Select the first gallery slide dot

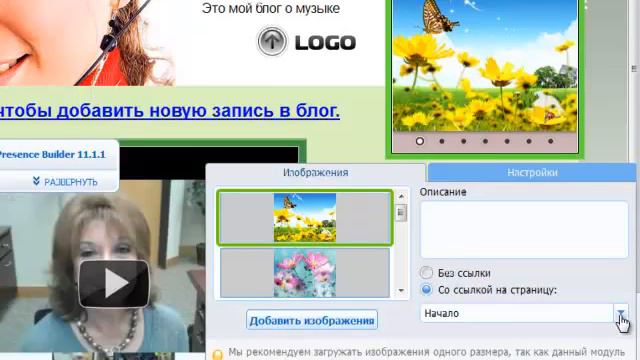tap(420, 141)
